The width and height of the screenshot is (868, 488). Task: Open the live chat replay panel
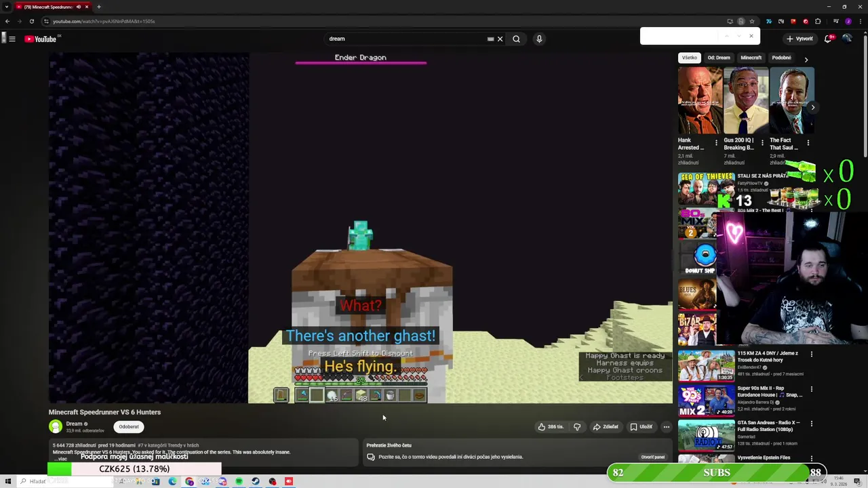[653, 457]
